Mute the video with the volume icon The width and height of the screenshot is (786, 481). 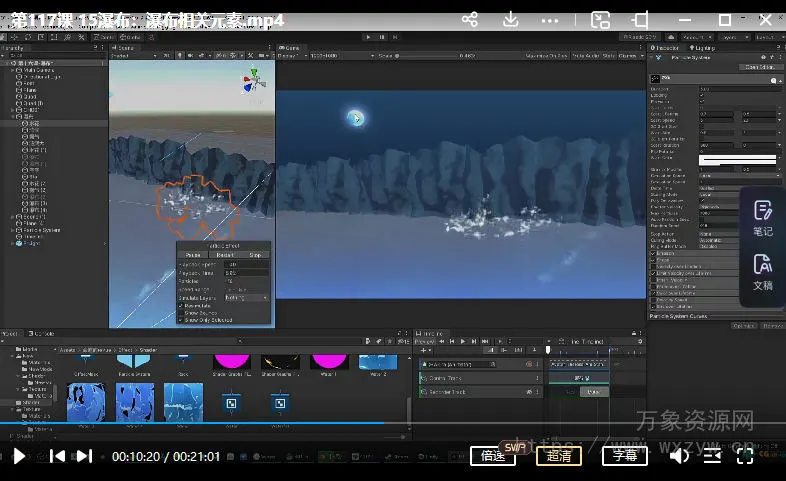679,456
